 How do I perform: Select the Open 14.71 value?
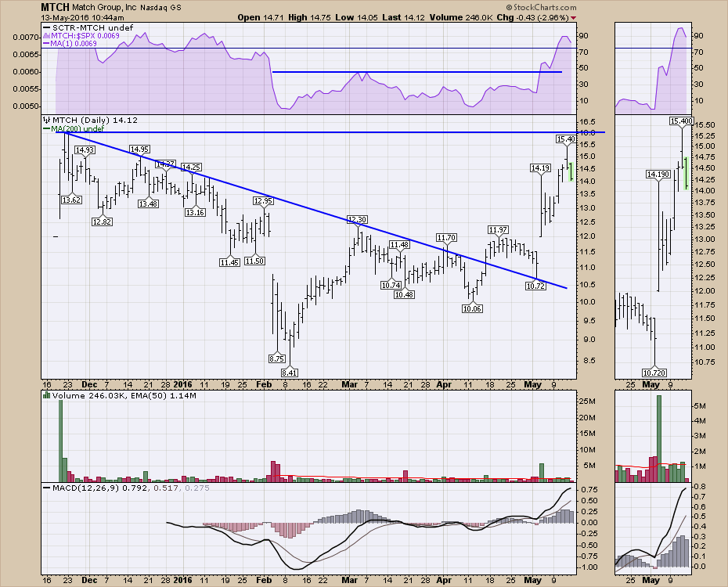[x=259, y=18]
